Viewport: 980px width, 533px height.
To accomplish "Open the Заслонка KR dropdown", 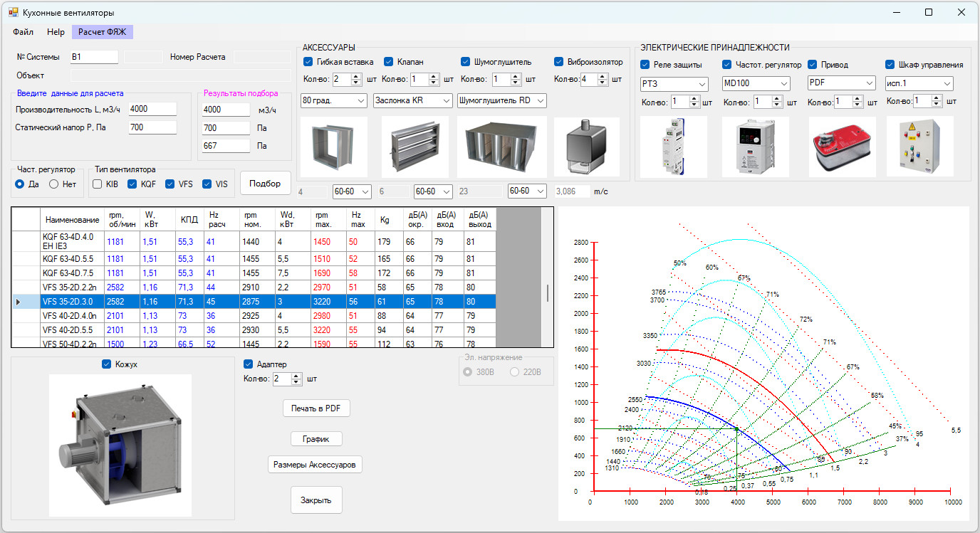I will coord(413,101).
